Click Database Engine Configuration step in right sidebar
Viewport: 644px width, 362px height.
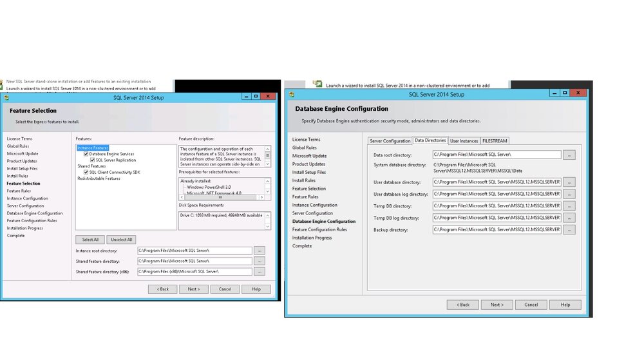(x=324, y=222)
